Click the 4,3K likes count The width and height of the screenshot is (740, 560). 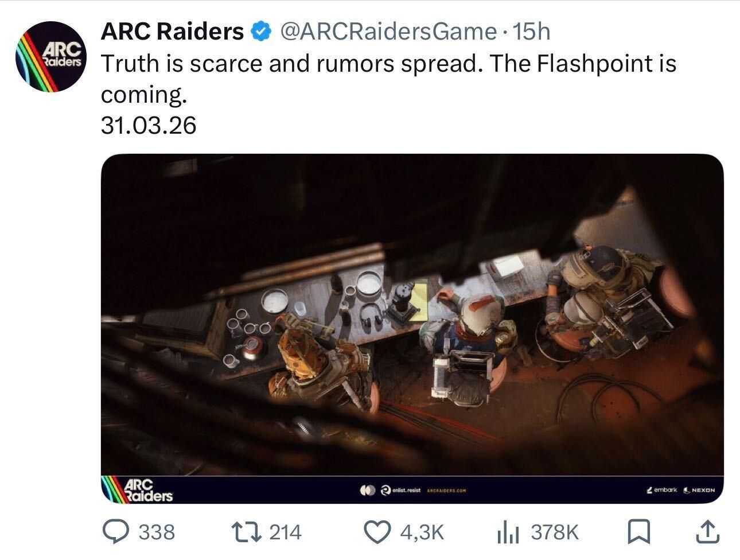point(422,532)
